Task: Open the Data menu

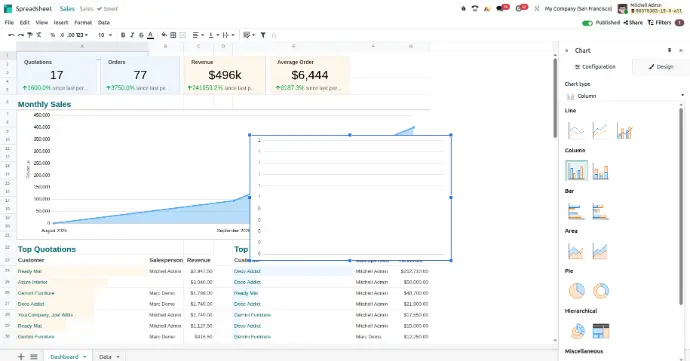Action: click(x=104, y=22)
